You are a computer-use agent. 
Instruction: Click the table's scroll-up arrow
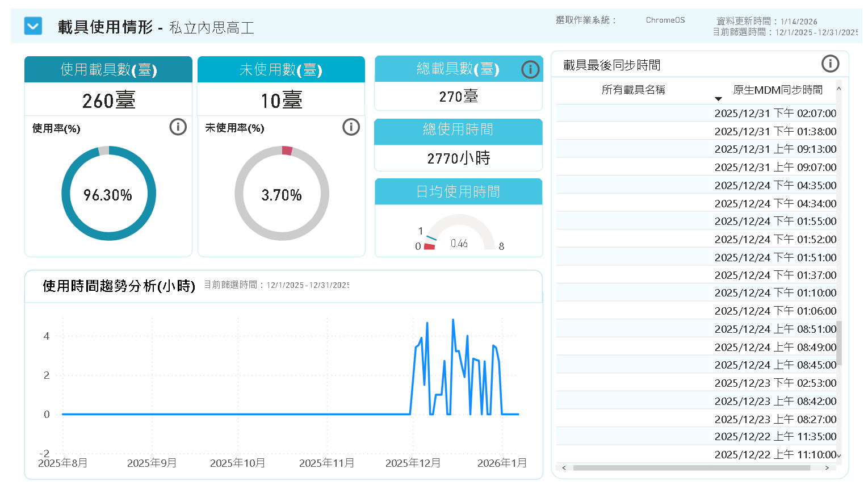(x=838, y=89)
